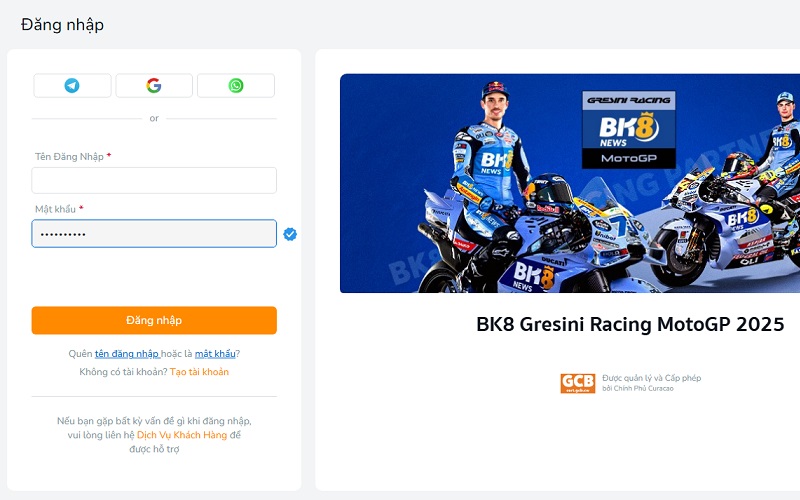Image resolution: width=800 pixels, height=500 pixels.
Task: Click the BK8 Gresini Racing MotoGP 2025 title
Action: pyautogui.click(x=630, y=324)
